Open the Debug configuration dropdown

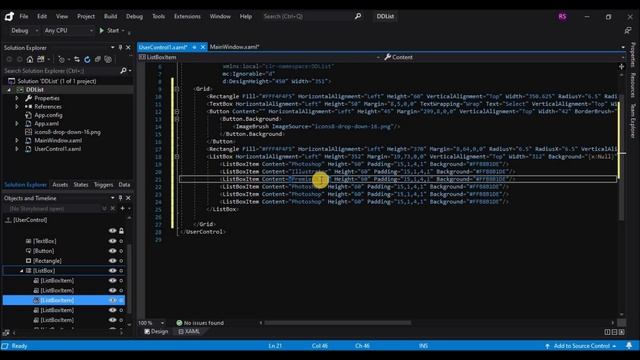click(x=24, y=31)
